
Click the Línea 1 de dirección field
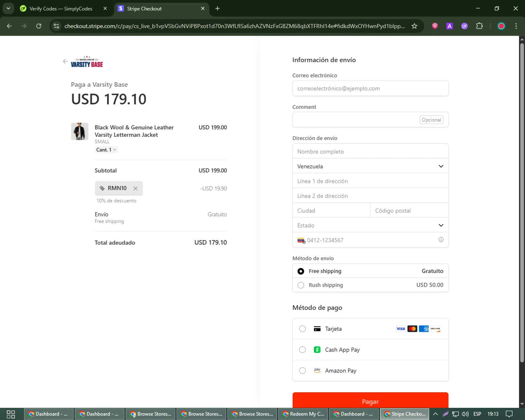(370, 181)
